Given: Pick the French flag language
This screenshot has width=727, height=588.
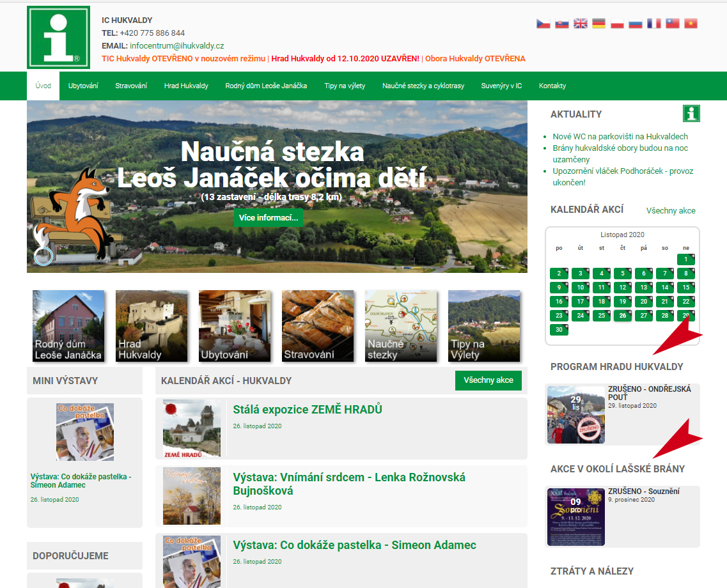Looking at the screenshot, I should point(653,23).
